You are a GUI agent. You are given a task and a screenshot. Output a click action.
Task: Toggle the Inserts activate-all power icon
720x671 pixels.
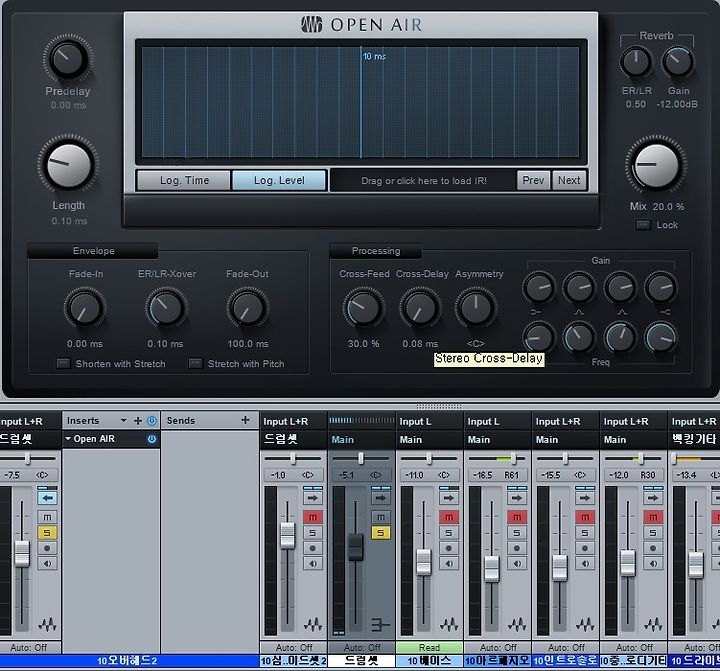pos(152,421)
